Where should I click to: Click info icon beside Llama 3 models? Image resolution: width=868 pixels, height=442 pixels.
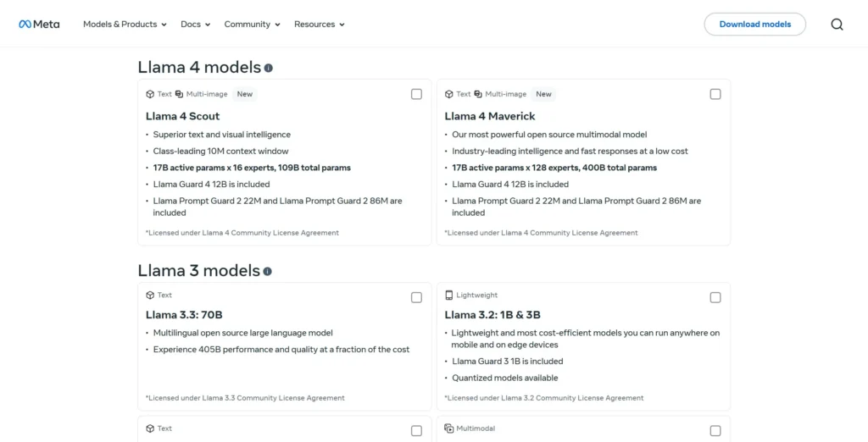pyautogui.click(x=268, y=272)
